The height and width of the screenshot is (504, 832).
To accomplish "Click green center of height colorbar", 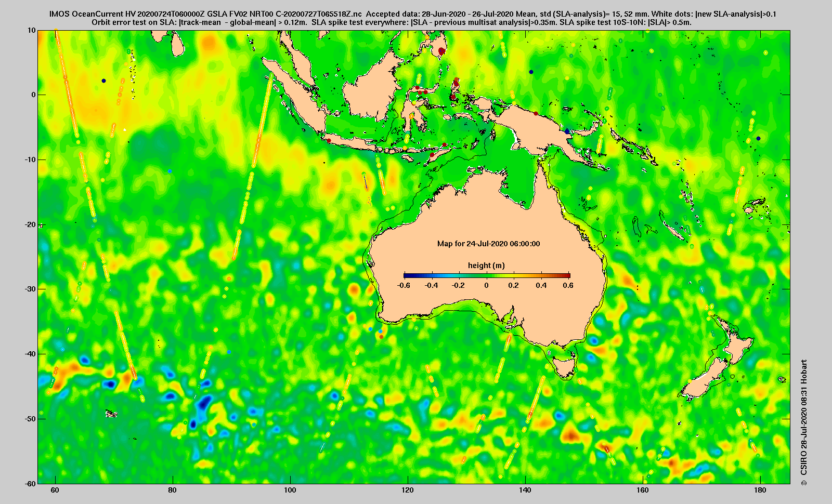I will coord(487,275).
